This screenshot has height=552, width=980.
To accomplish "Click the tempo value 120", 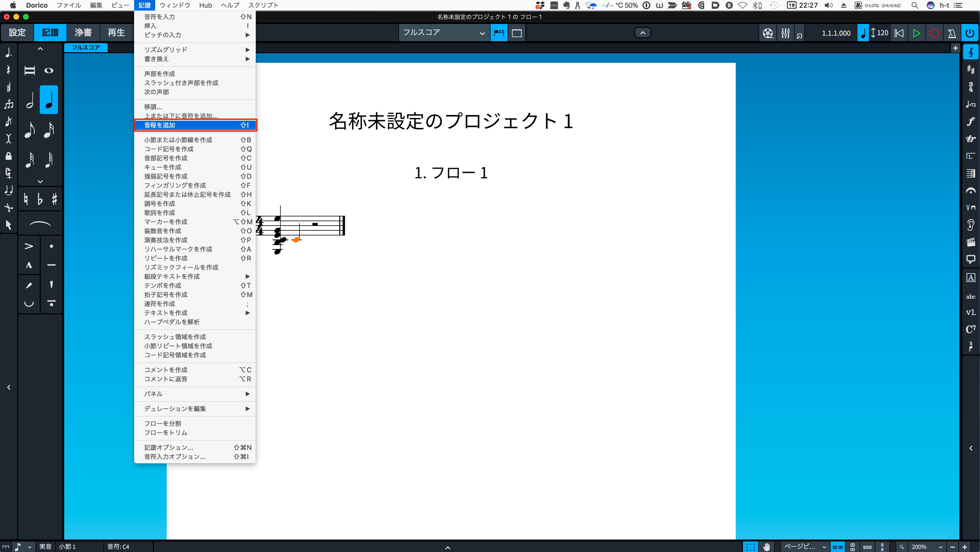I will [882, 33].
